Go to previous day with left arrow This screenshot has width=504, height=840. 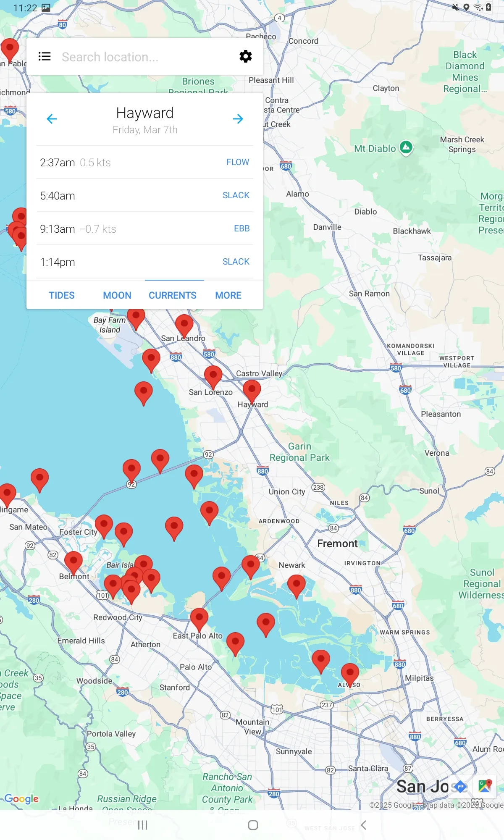52,119
